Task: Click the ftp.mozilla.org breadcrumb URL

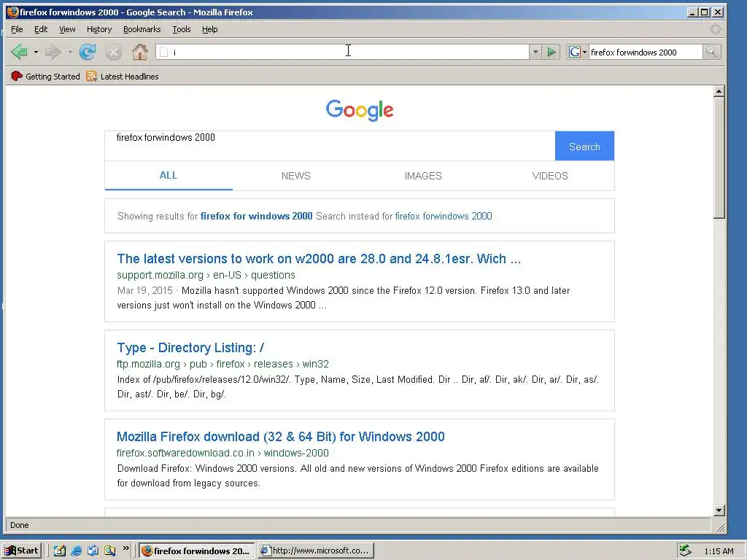Action: point(222,365)
